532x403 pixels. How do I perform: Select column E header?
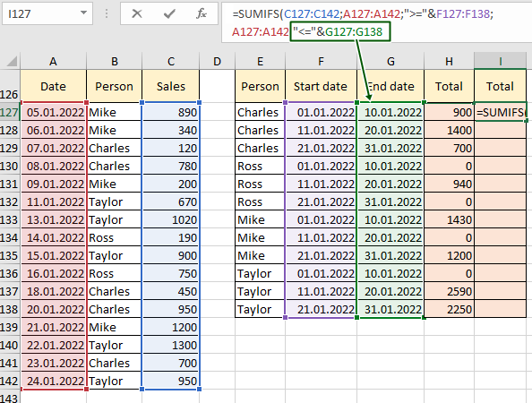click(260, 62)
